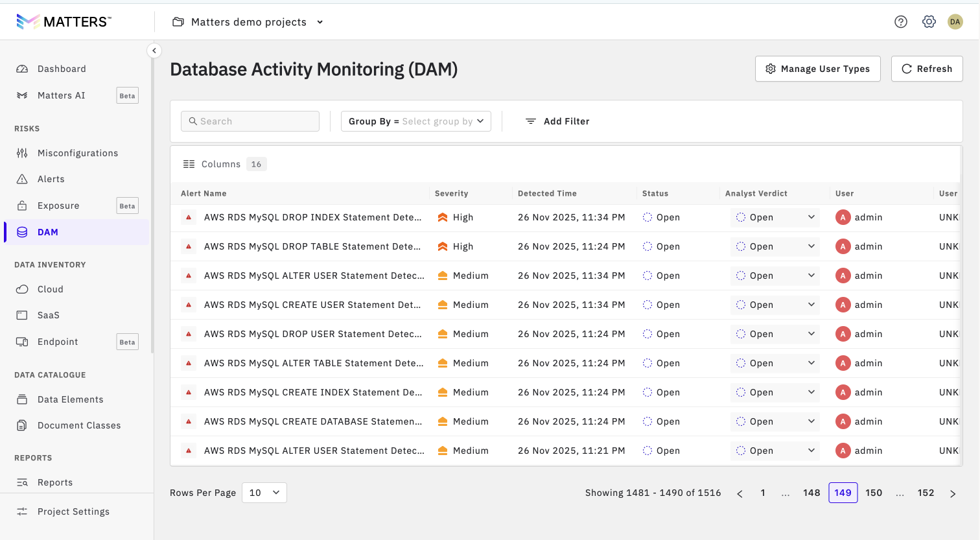Click red alert icon on DROP INDEX row
The height and width of the screenshot is (540, 980).
click(189, 218)
